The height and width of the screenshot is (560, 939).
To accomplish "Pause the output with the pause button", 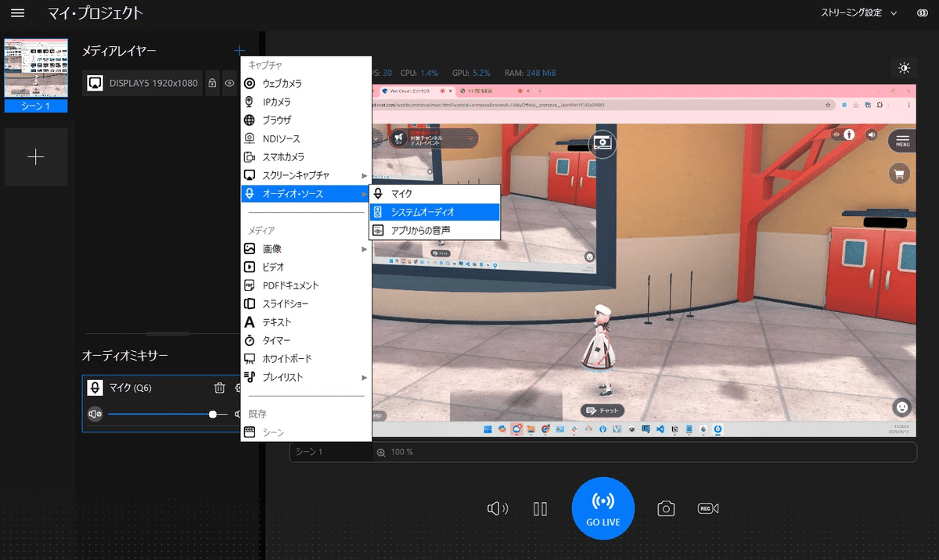I will pyautogui.click(x=540, y=508).
